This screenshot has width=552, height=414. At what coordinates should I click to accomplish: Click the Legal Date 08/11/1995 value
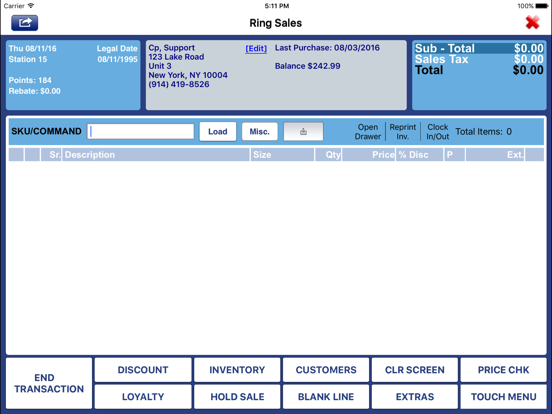pyautogui.click(x=118, y=59)
